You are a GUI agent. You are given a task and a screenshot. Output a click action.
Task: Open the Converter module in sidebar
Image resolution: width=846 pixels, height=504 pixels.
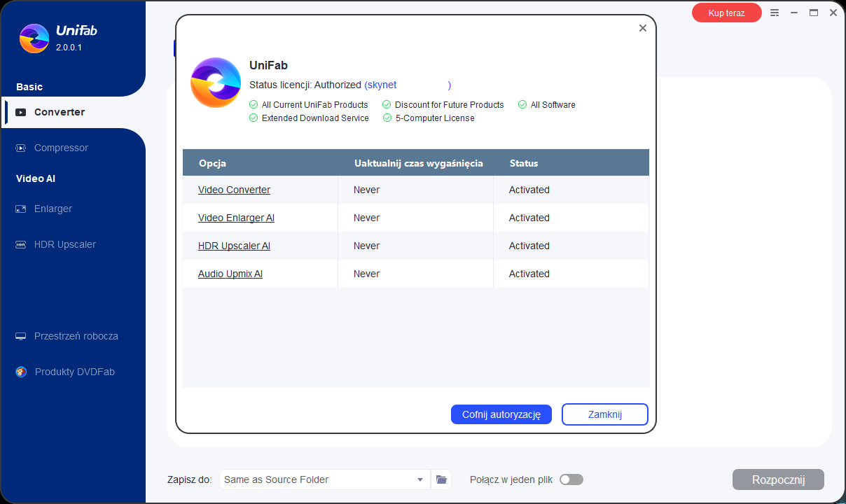74,112
